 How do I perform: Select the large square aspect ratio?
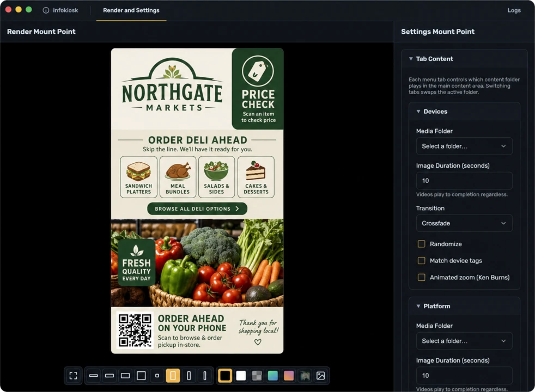(141, 376)
